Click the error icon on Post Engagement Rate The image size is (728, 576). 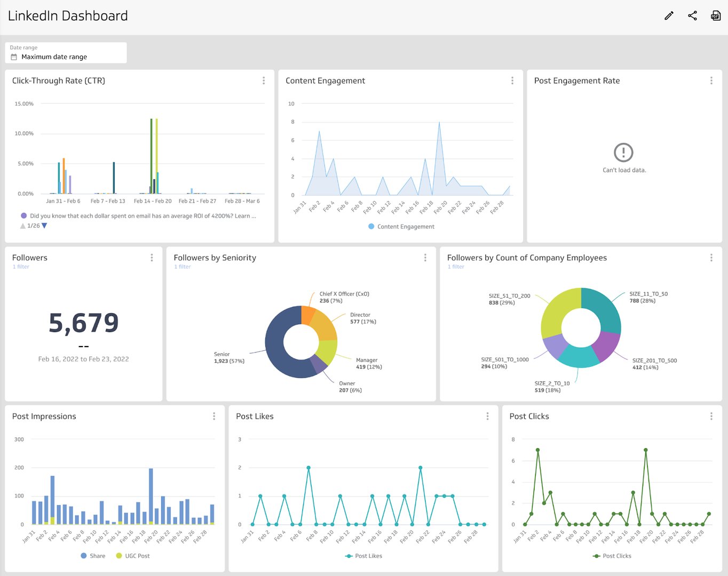623,153
